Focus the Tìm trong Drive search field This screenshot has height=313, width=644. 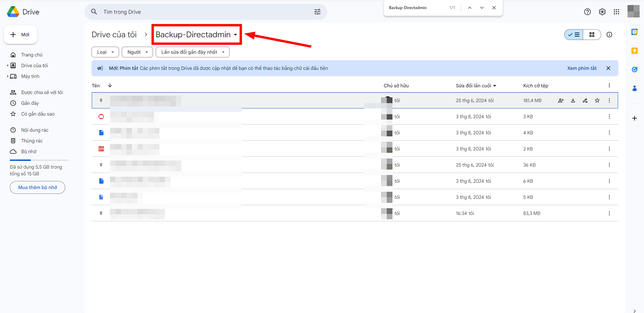click(205, 12)
